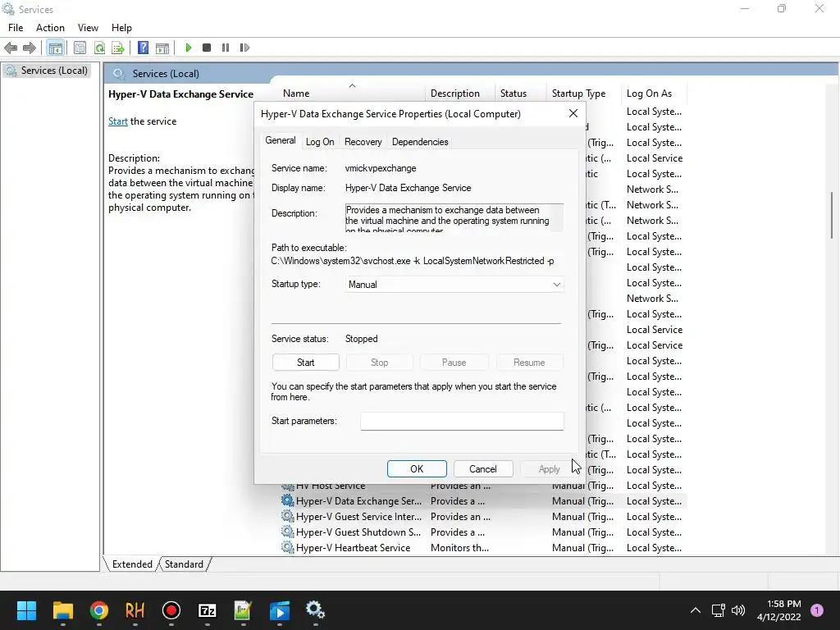Click the Start the service link
Image resolution: width=840 pixels, height=630 pixels.
click(x=118, y=121)
